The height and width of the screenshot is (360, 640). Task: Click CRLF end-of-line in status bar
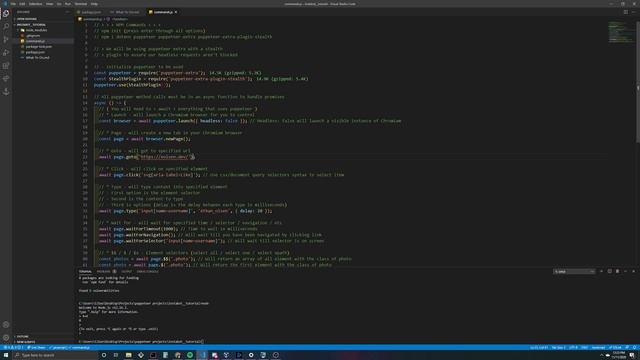tap(584, 348)
